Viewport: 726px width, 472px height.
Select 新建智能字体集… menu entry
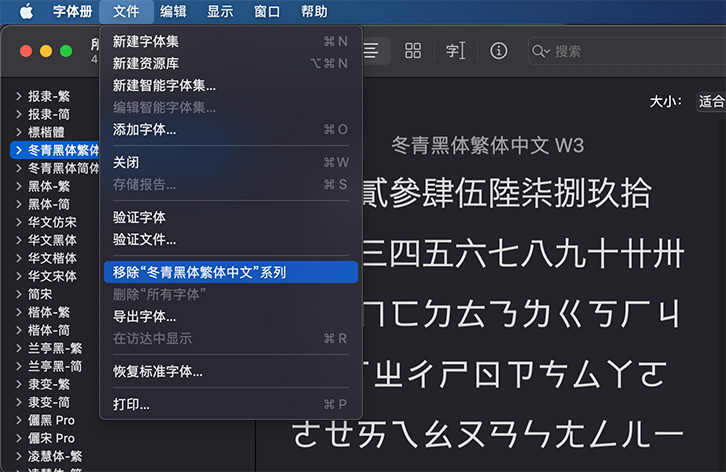[231, 85]
